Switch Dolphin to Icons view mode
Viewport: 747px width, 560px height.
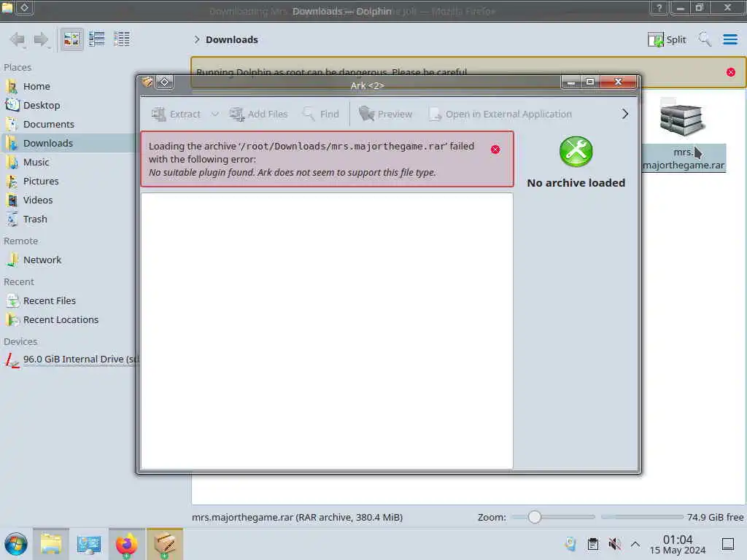72,39
